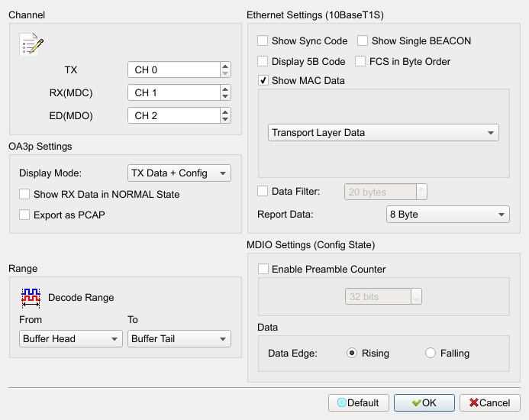
Task: Increase the ED(MDO) channel with the up arrow
Action: click(x=225, y=111)
